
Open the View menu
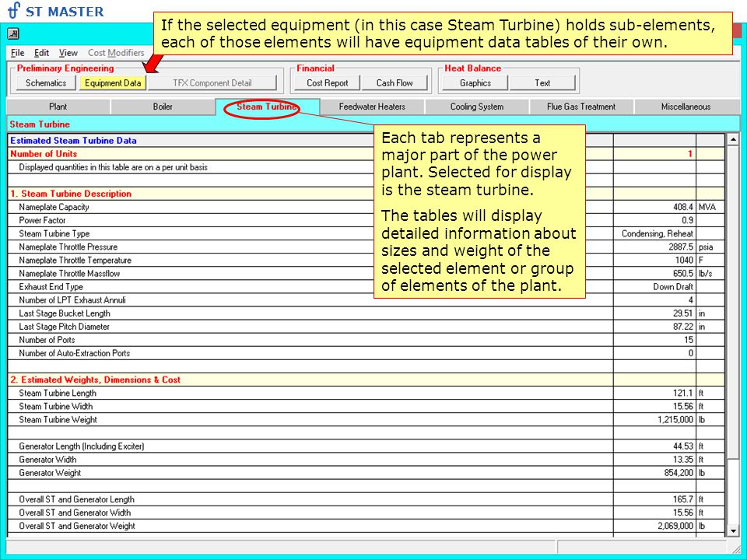[x=68, y=53]
